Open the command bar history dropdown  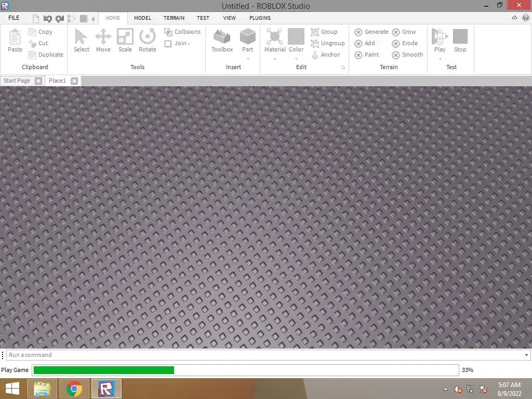point(526,355)
